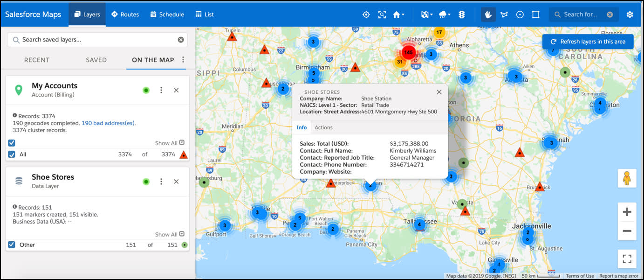Click the Shoe Stores data layer icon
Viewport: 644px width, 280px height.
point(19,181)
